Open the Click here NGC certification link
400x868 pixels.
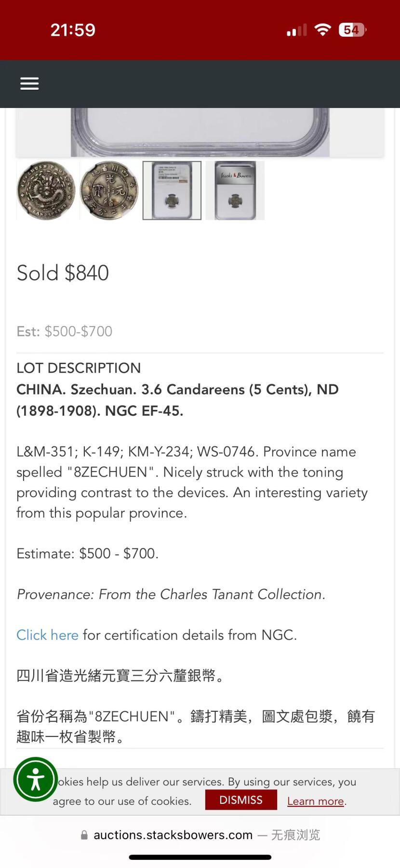(47, 635)
